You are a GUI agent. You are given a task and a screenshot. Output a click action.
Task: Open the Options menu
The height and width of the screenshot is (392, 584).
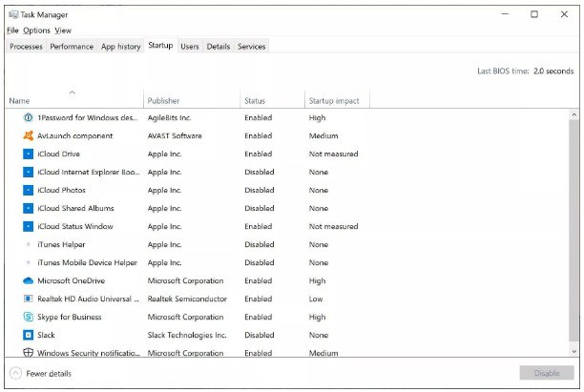pyautogui.click(x=36, y=31)
